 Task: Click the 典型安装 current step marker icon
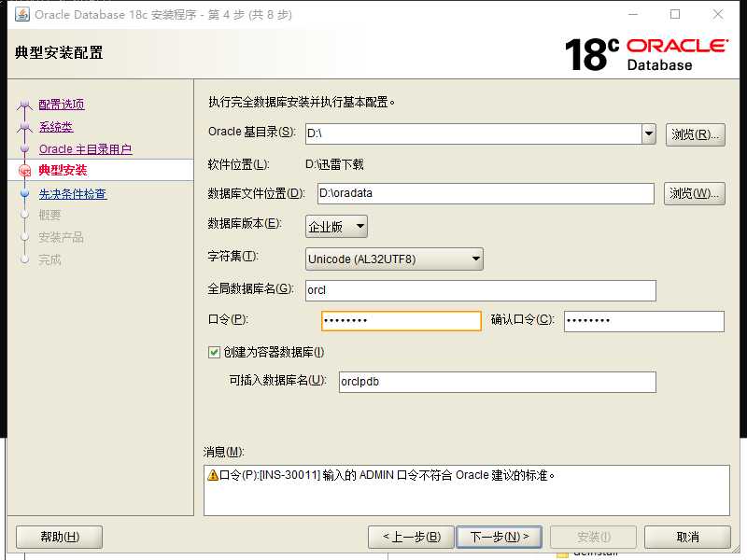click(25, 171)
